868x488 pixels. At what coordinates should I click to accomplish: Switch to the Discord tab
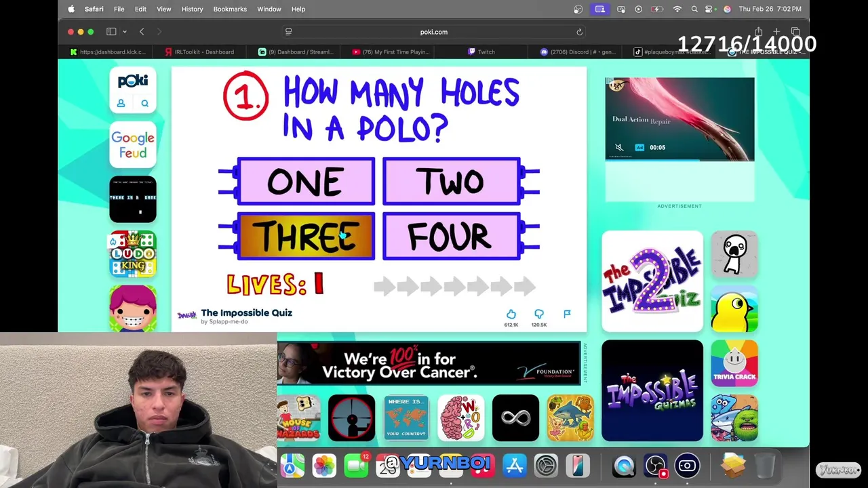click(x=578, y=52)
